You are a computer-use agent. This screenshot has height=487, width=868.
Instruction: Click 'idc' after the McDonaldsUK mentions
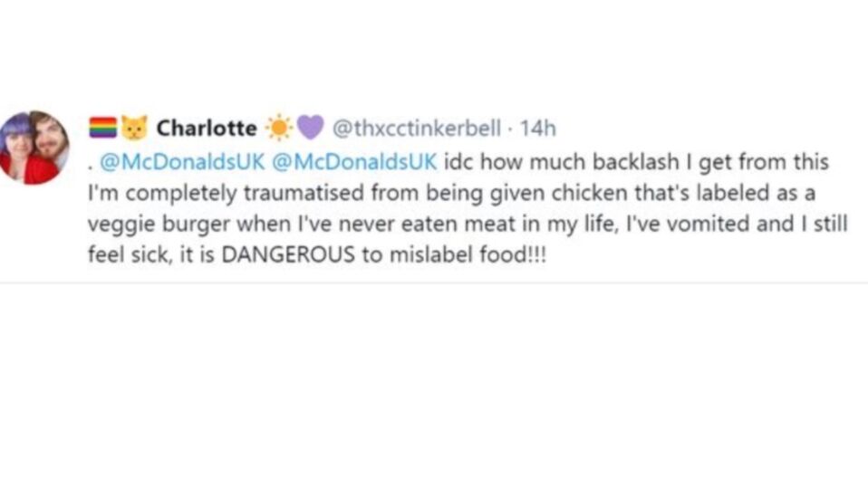click(x=458, y=162)
